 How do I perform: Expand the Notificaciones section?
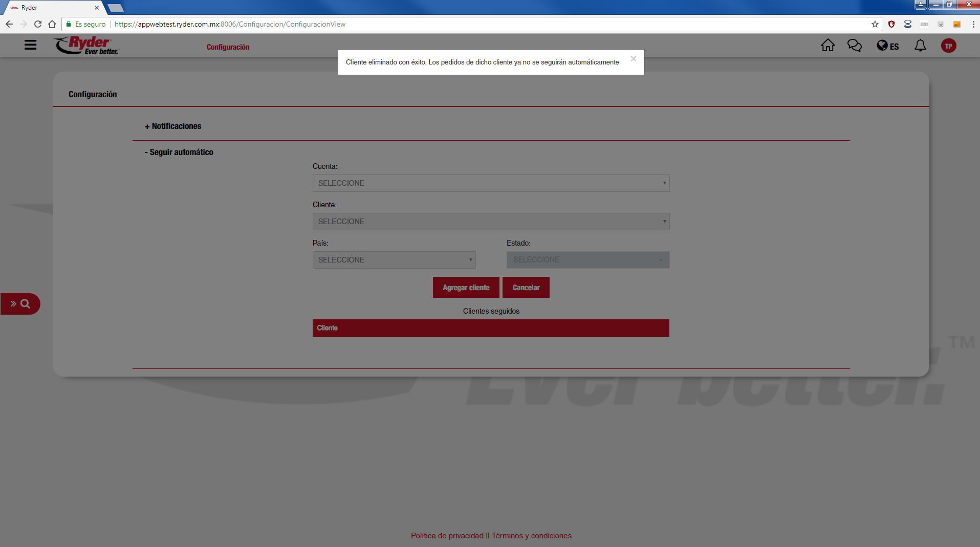(x=173, y=126)
